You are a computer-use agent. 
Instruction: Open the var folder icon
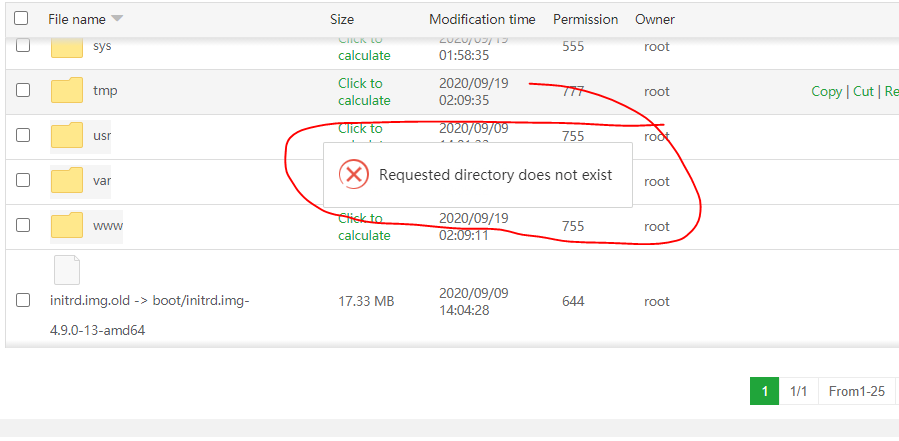pos(67,181)
